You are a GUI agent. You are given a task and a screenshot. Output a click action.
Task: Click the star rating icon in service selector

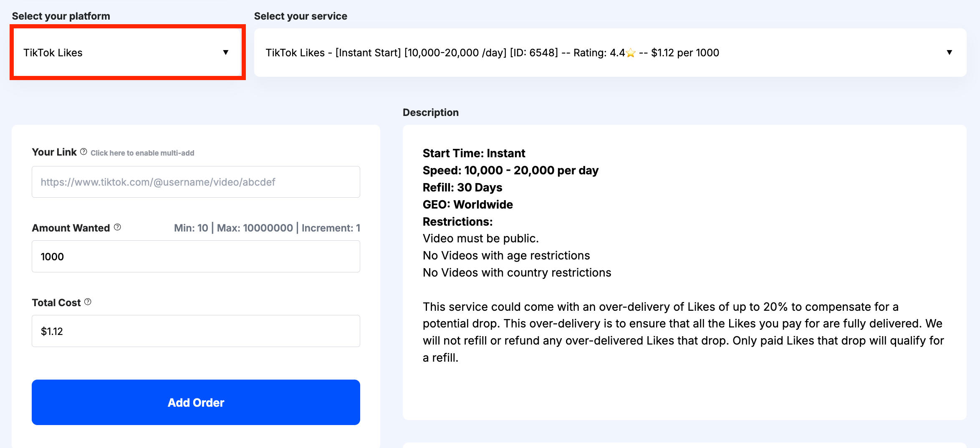[631, 53]
